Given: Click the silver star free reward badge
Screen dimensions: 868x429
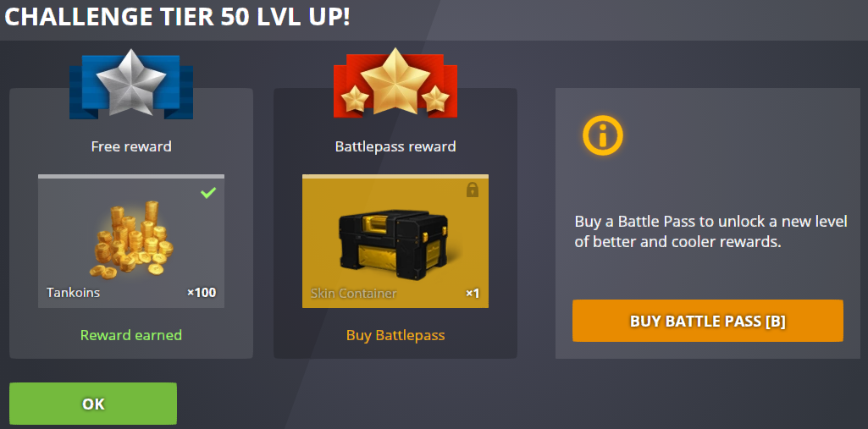Looking at the screenshot, I should pyautogui.click(x=131, y=83).
